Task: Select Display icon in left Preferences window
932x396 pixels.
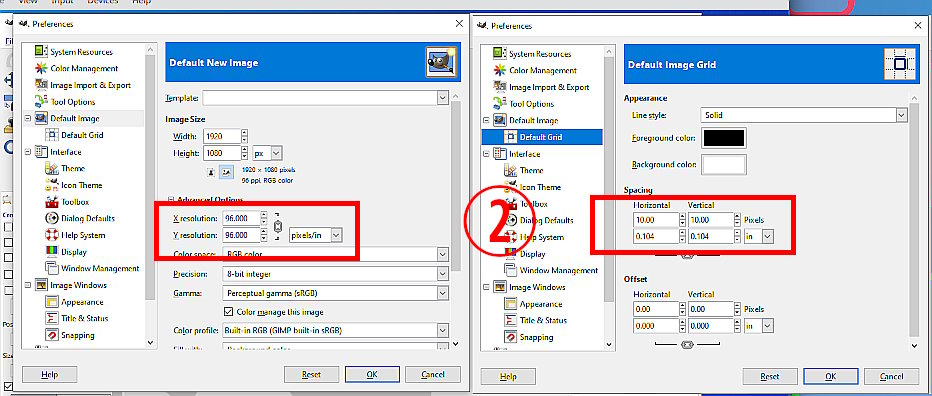Action: [52, 252]
